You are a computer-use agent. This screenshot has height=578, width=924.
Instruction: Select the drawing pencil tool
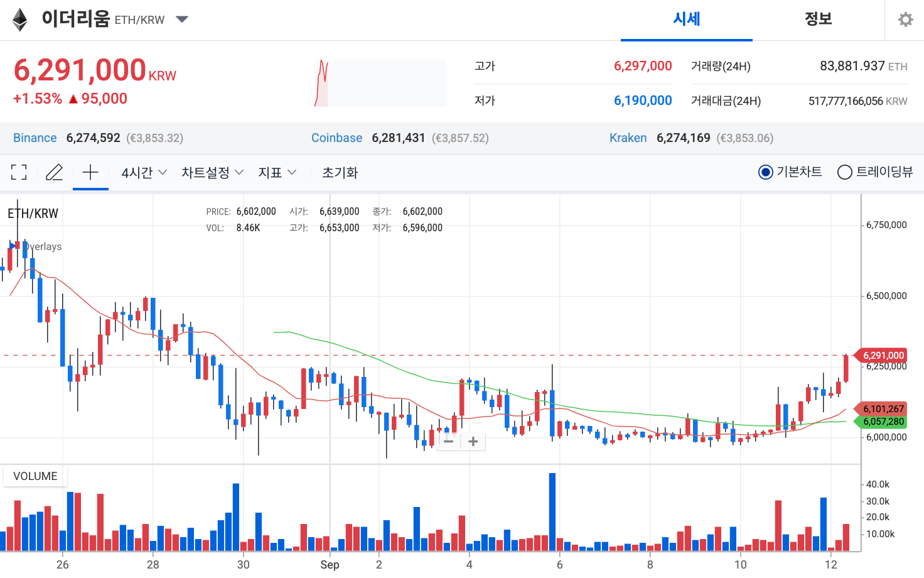click(x=54, y=172)
